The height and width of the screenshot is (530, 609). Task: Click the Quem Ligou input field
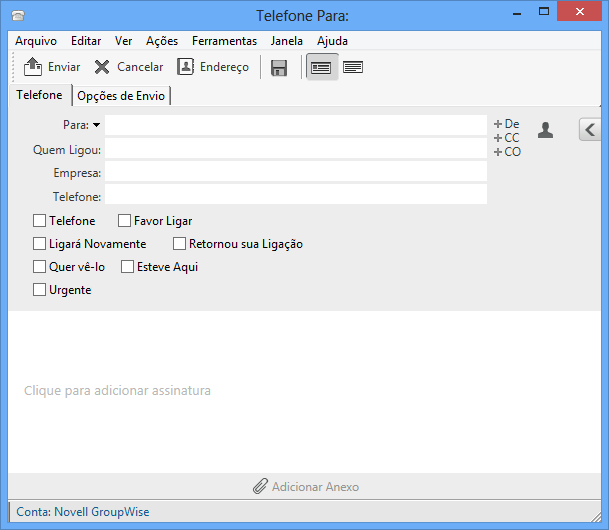(296, 149)
